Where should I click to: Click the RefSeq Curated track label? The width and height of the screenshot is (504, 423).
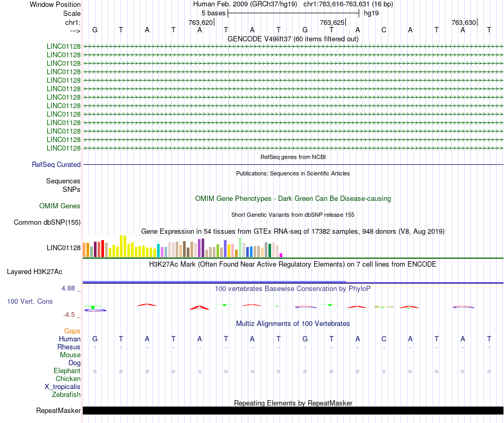coord(56,164)
